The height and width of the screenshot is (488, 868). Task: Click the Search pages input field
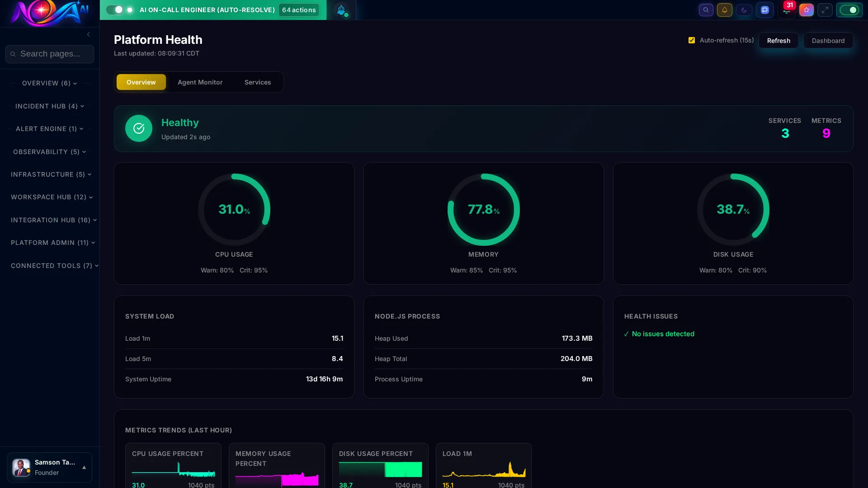pos(50,54)
